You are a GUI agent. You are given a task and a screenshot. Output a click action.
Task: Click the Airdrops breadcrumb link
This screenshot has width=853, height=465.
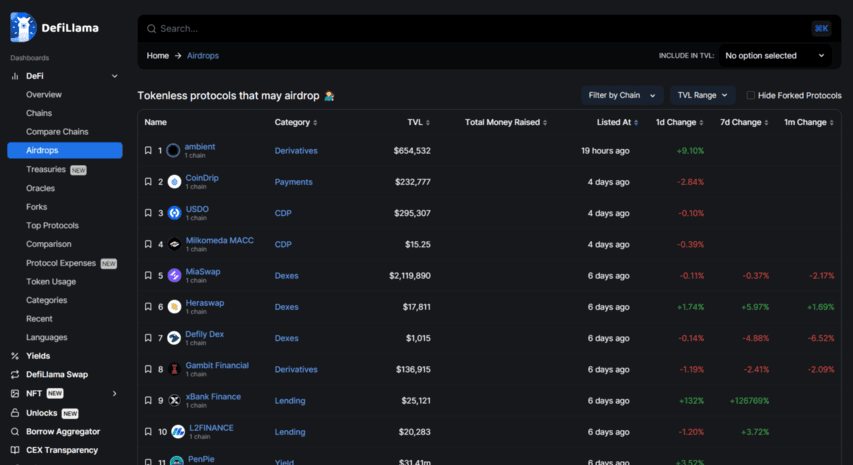pos(203,55)
